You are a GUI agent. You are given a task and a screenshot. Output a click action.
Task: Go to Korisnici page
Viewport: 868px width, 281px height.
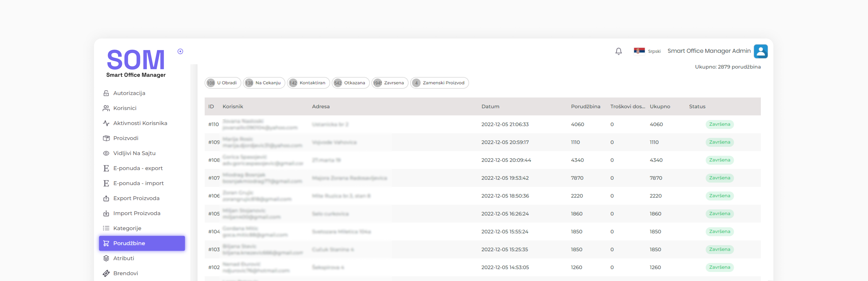[x=142, y=108]
